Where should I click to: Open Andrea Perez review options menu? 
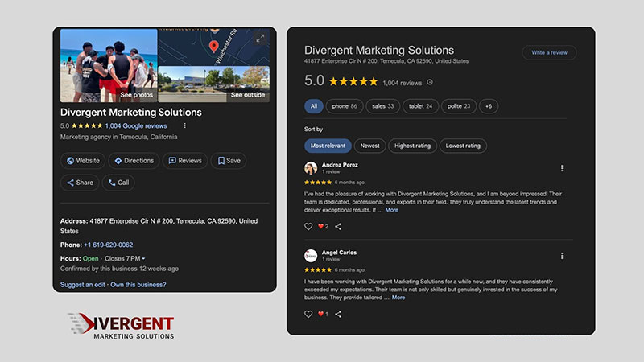pos(562,168)
